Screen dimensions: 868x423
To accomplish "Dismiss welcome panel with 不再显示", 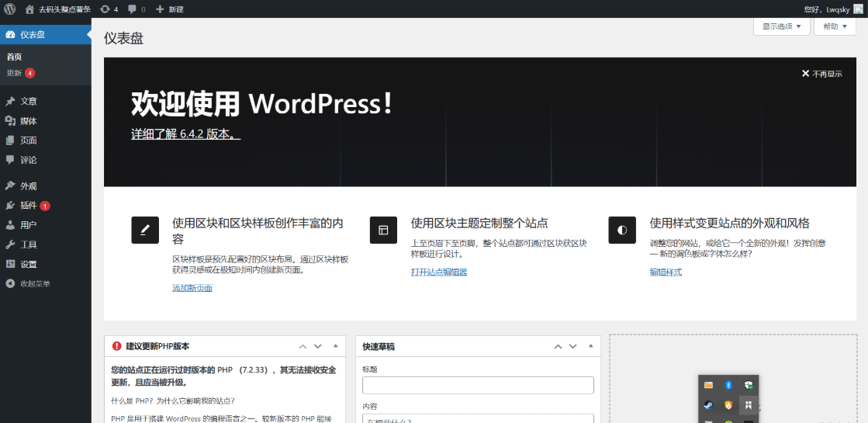I will 822,74.
